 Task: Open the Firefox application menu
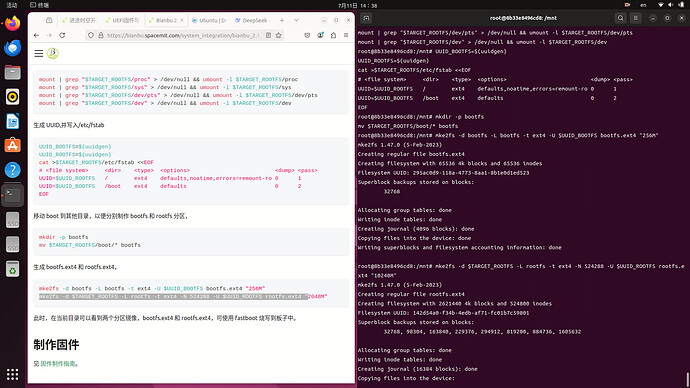tap(346, 35)
